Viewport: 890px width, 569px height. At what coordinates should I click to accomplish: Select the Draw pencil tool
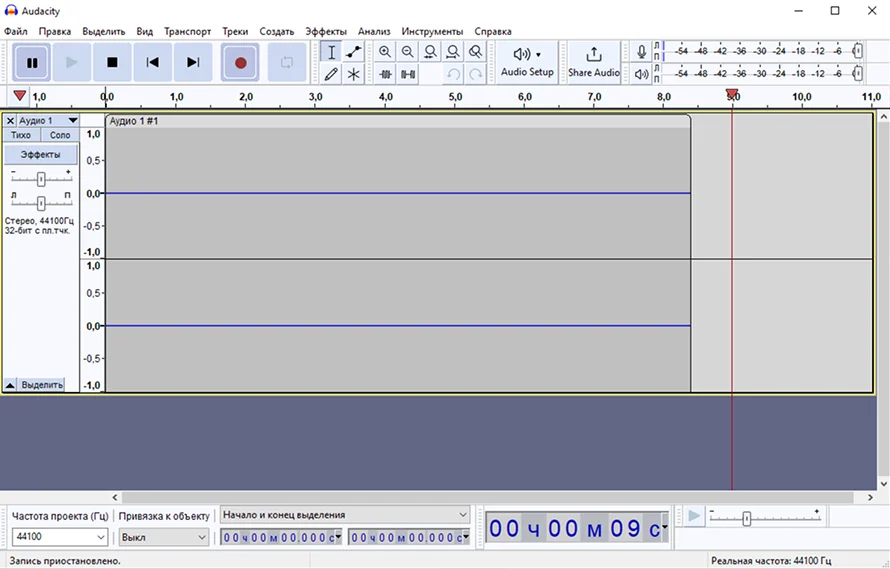click(x=332, y=74)
